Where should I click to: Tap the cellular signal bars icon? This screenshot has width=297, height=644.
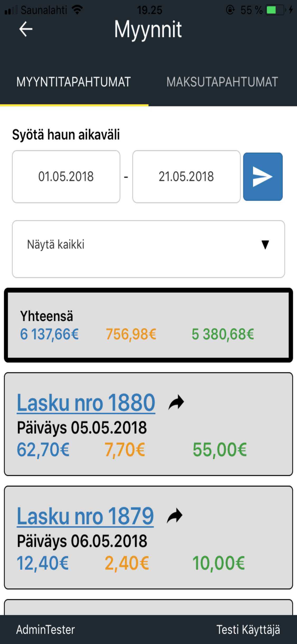(11, 10)
